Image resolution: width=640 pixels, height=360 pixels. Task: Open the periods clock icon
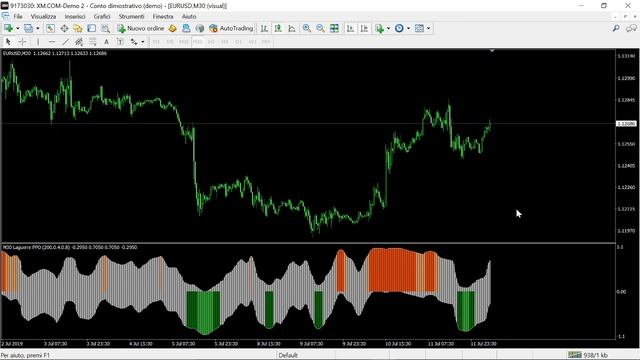click(x=399, y=28)
